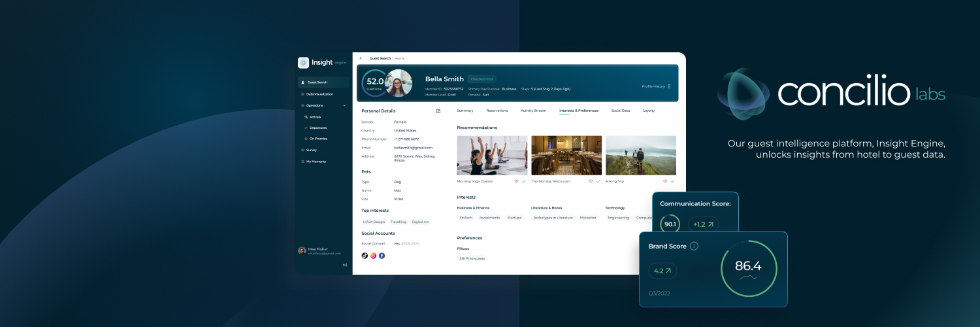Viewport: 980px width, 327px height.
Task: Open the Morning Yoga Classes photo
Action: 493,156
